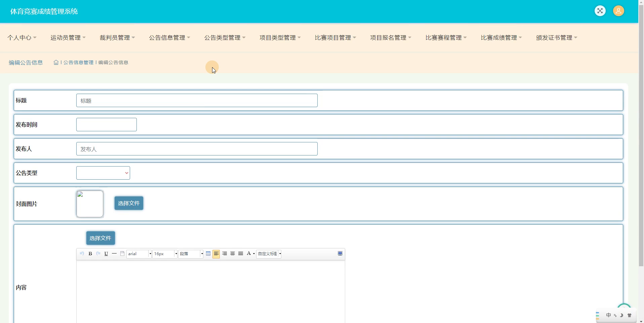
Task: Center align text in editor
Action: (233, 253)
